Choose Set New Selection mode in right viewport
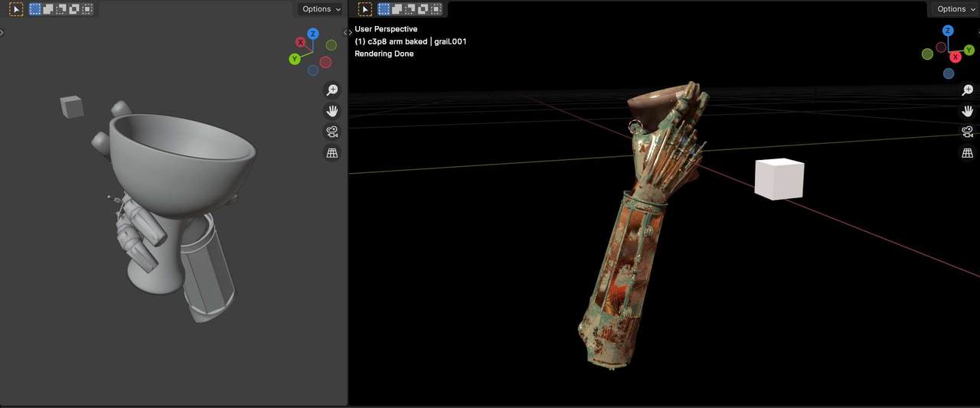 click(x=384, y=9)
